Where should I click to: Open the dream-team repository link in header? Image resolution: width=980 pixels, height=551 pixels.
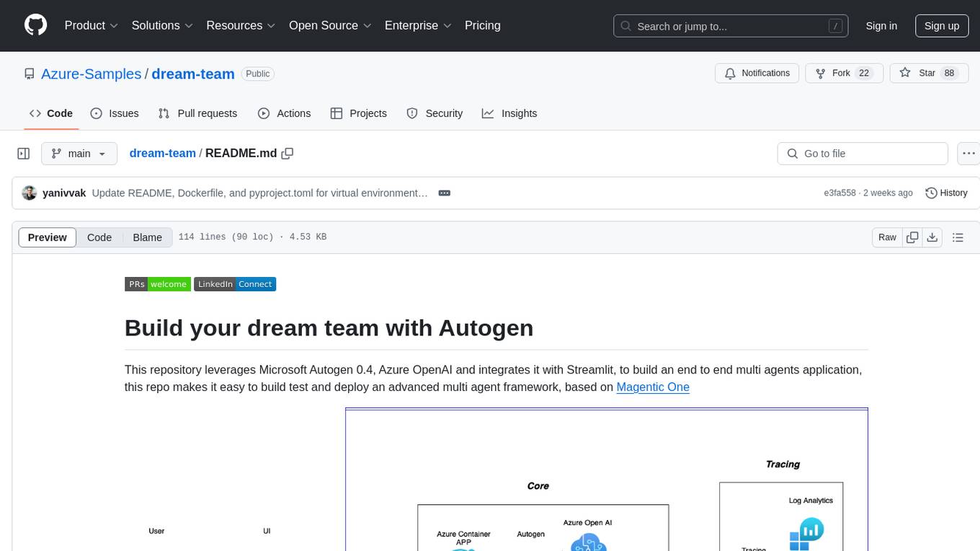point(193,74)
